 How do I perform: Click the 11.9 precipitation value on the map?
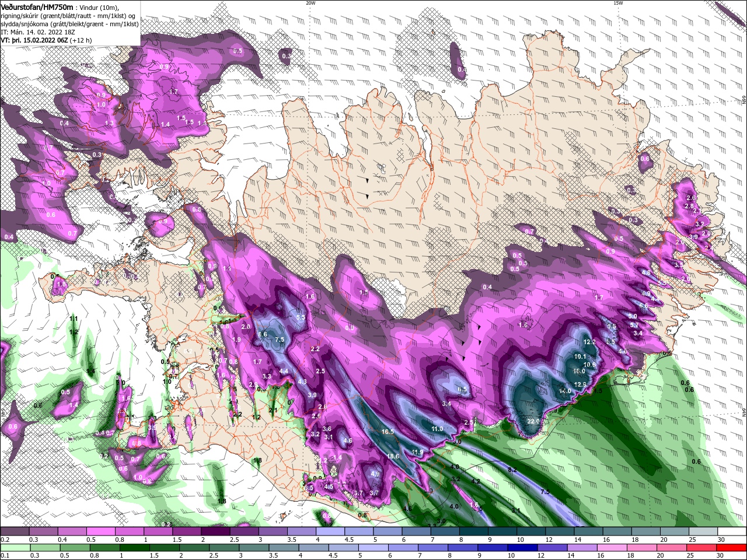[417, 452]
